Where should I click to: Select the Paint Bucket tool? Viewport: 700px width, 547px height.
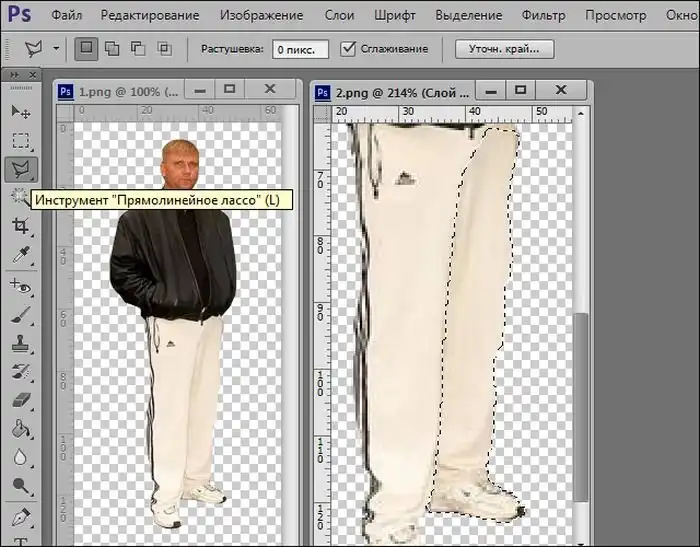20,429
